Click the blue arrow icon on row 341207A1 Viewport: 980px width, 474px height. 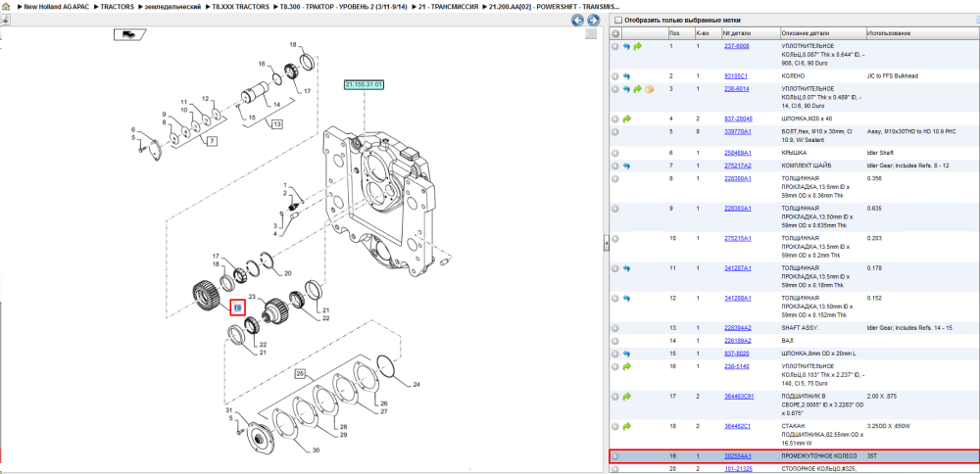(627, 268)
